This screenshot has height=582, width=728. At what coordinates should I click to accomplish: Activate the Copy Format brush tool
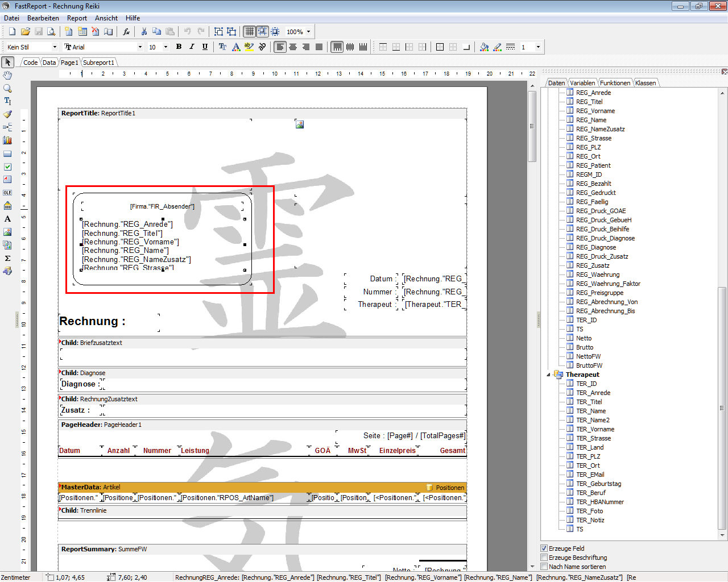tap(7, 114)
